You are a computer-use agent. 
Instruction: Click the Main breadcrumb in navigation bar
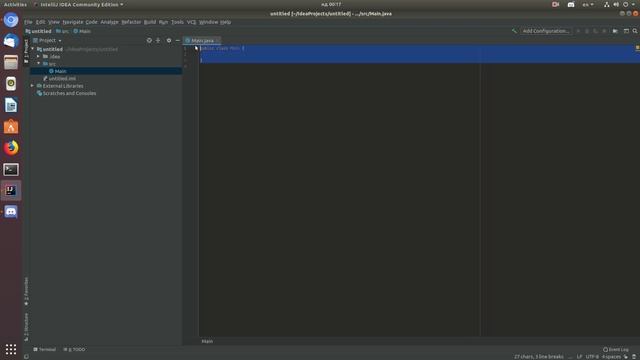click(x=82, y=31)
